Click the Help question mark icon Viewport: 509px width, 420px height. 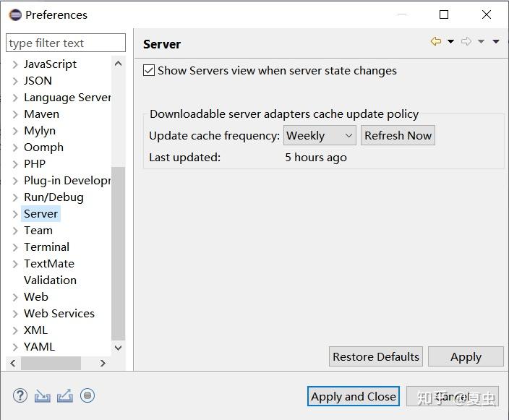coord(20,395)
